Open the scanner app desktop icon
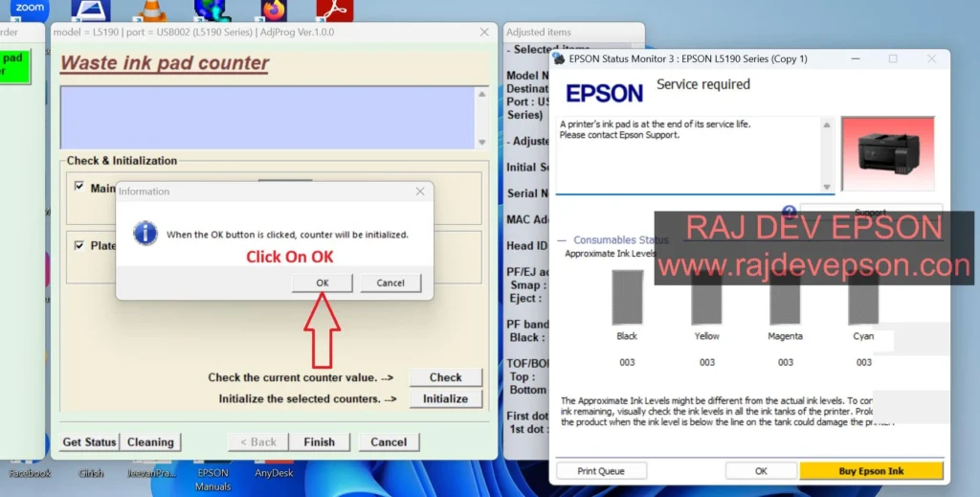This screenshot has width=980, height=497. pos(90,11)
